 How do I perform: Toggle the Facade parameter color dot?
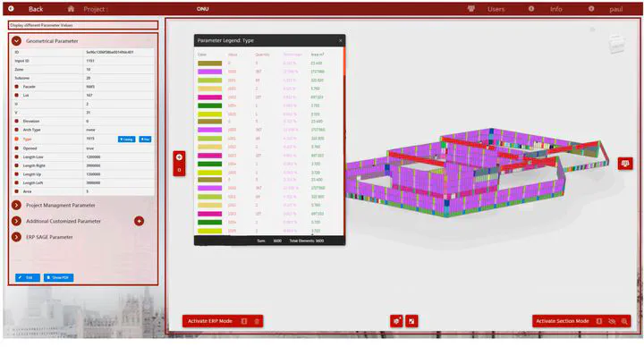tap(16, 87)
